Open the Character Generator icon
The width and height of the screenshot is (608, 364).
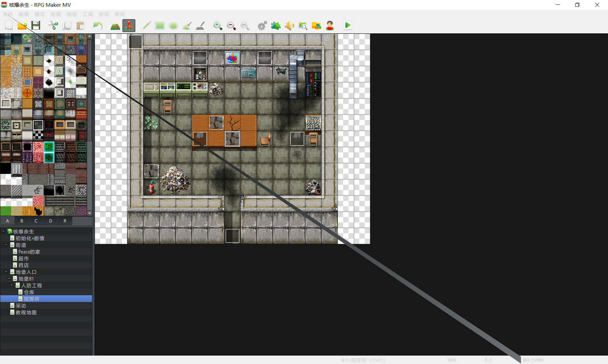[x=330, y=26]
